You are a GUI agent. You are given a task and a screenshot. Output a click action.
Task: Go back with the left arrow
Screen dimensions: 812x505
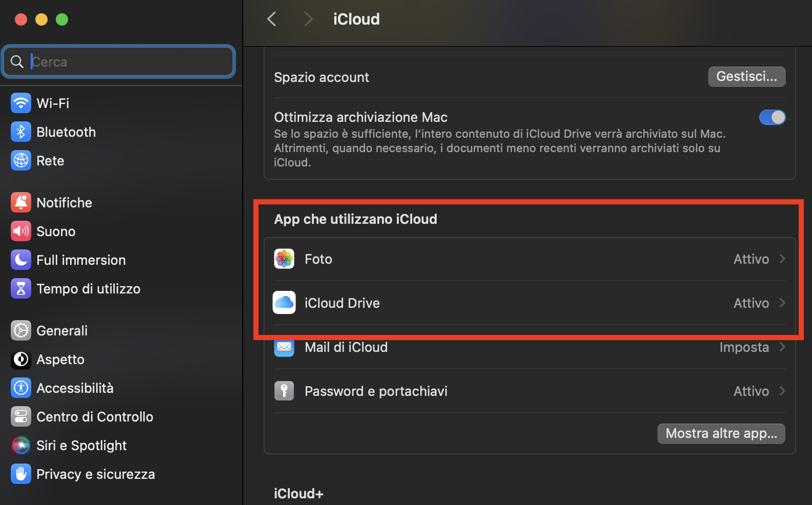pos(272,19)
